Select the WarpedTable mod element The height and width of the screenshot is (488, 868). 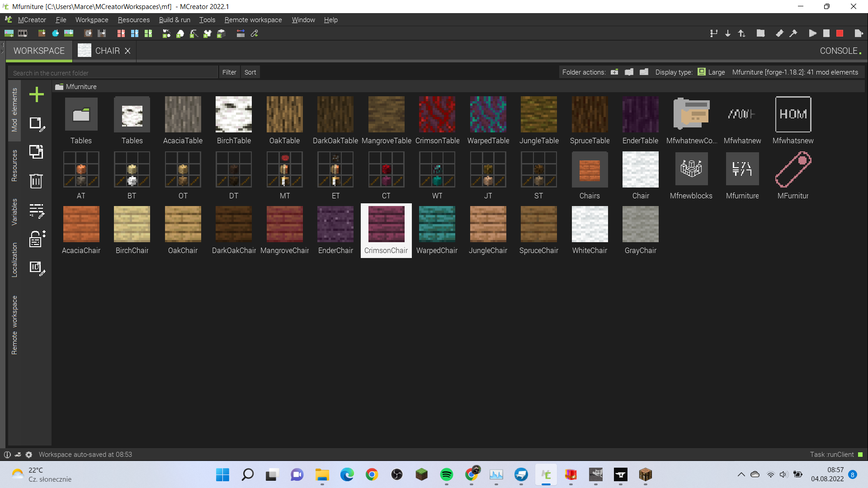click(x=488, y=121)
